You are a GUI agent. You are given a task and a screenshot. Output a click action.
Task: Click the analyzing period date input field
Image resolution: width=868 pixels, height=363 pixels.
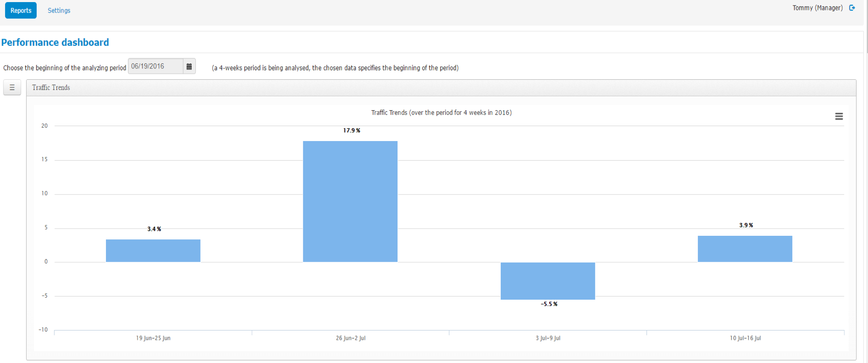155,66
